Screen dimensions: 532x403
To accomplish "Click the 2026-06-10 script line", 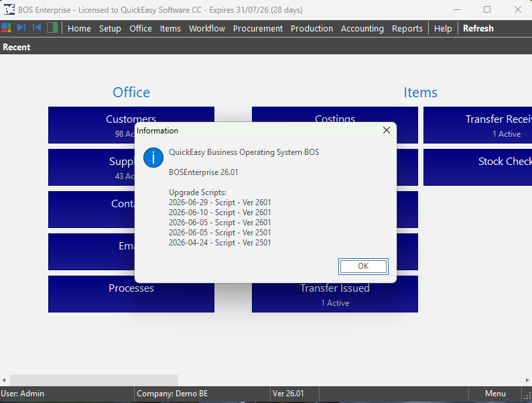I will pyautogui.click(x=220, y=213).
